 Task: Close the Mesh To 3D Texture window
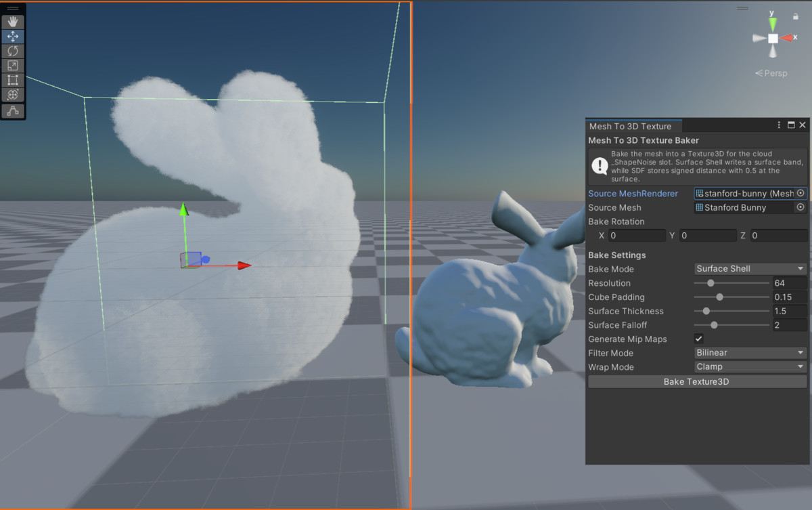pos(803,125)
